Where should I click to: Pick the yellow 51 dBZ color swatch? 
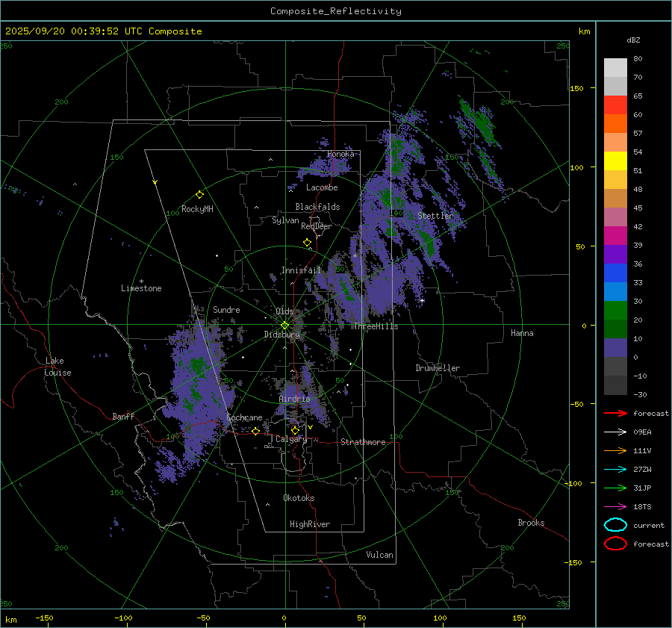(x=615, y=161)
